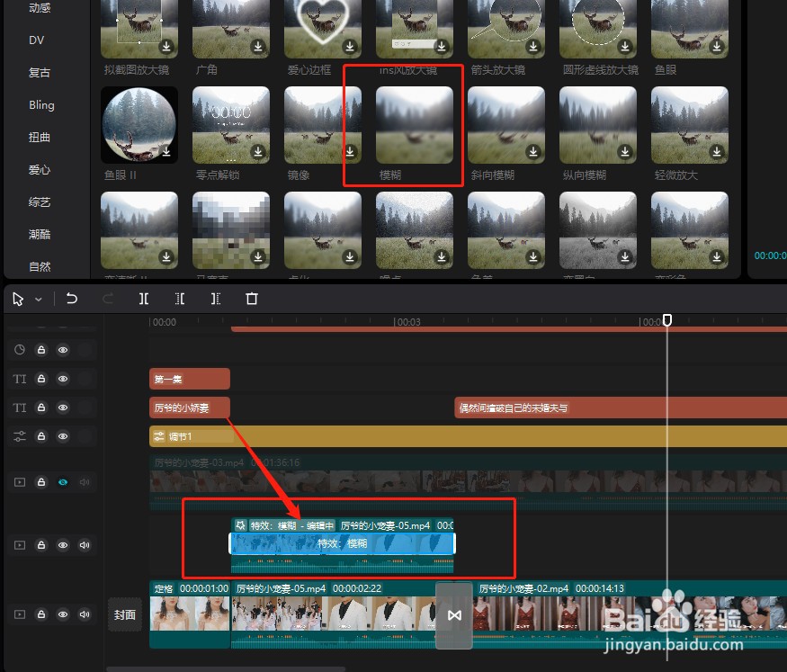The width and height of the screenshot is (787, 672).
Task: Open the Bling effects category
Action: tap(41, 105)
